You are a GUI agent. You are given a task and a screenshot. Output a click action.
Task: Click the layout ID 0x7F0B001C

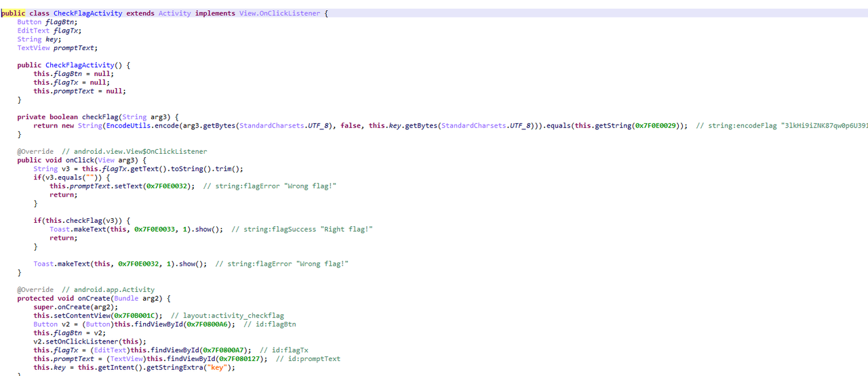pos(135,316)
